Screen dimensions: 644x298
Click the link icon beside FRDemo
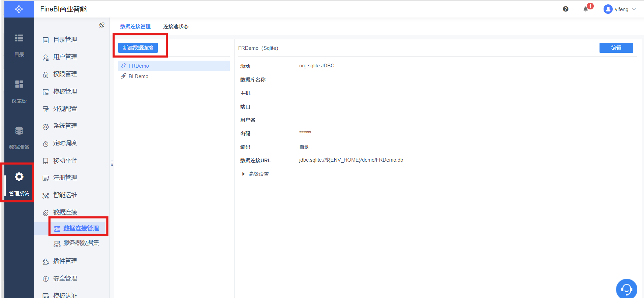[124, 66]
